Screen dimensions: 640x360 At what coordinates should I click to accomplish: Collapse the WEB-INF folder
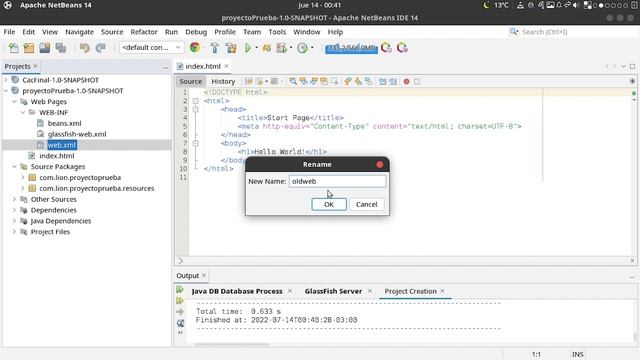point(23,112)
